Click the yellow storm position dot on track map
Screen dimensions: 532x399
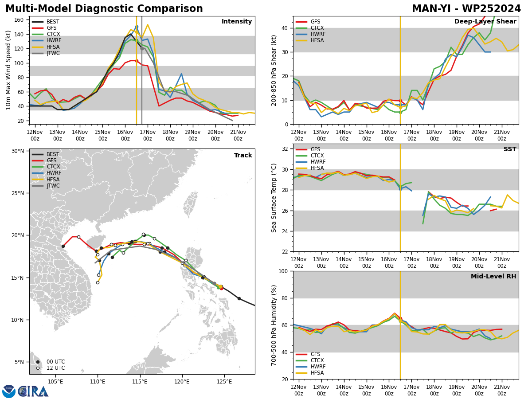point(221,287)
